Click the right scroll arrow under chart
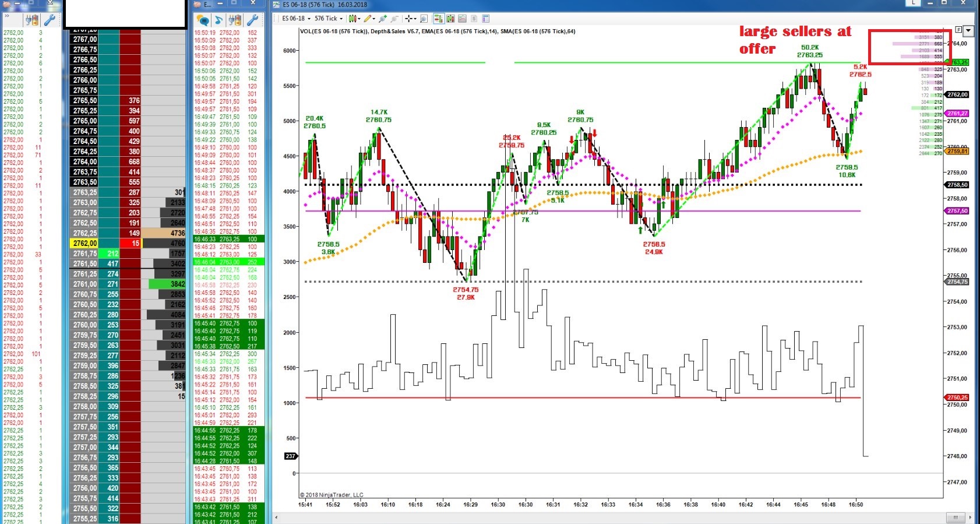The width and height of the screenshot is (980, 524). (970, 517)
